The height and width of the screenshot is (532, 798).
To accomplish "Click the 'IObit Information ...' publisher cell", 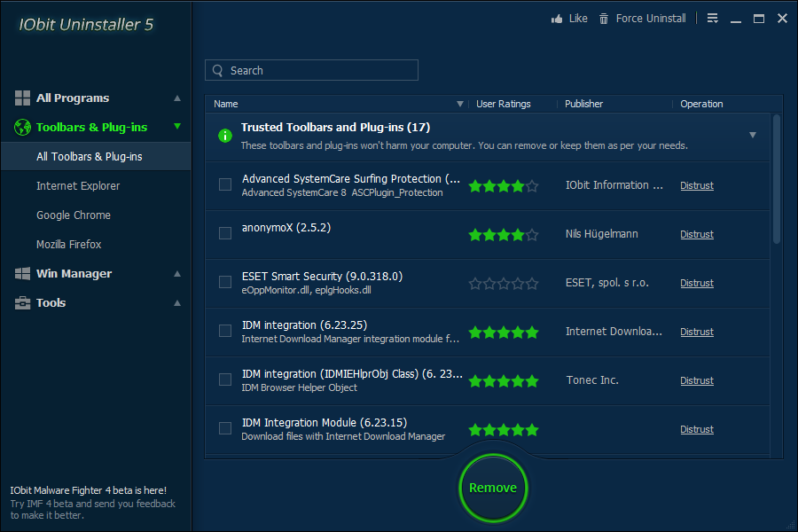I will [x=614, y=185].
